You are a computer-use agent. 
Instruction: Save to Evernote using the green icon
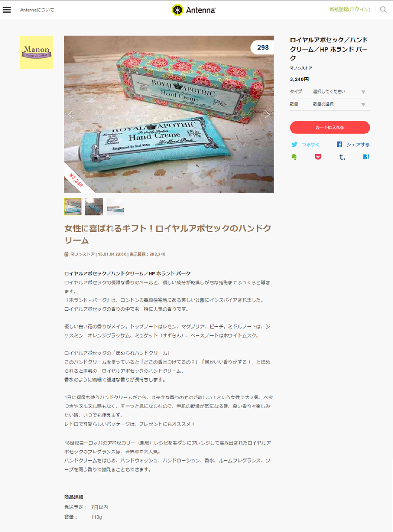coord(294,157)
